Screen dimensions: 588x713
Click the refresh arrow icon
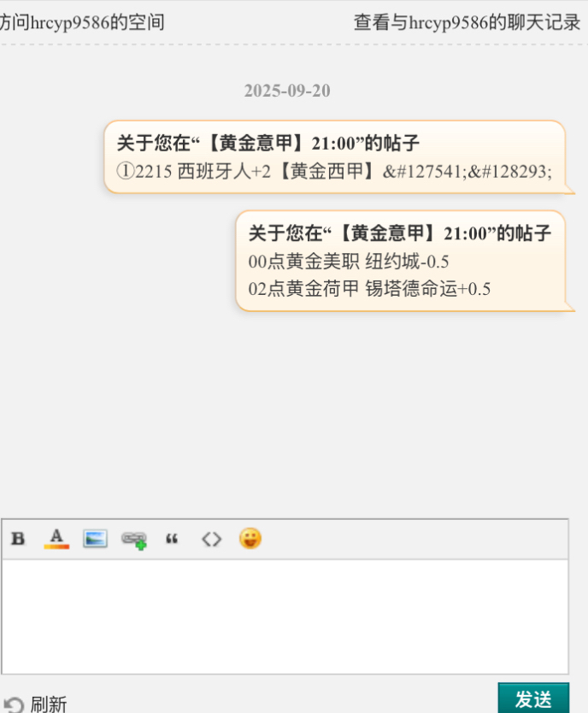click(x=14, y=704)
